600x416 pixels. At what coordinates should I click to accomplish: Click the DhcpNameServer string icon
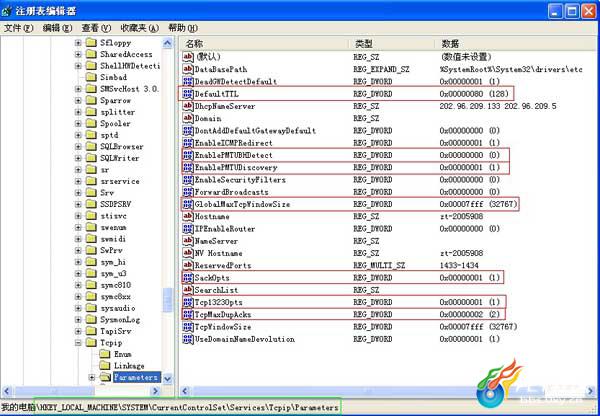click(188, 106)
